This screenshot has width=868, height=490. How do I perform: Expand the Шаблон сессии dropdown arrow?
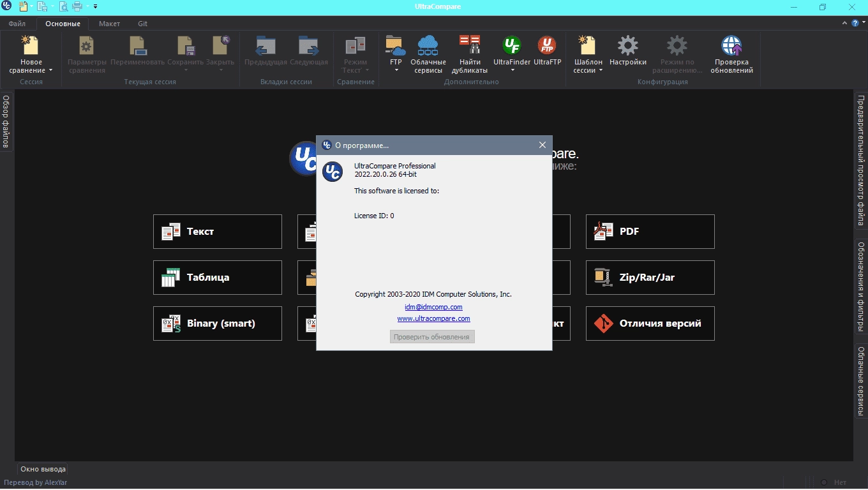(x=601, y=71)
